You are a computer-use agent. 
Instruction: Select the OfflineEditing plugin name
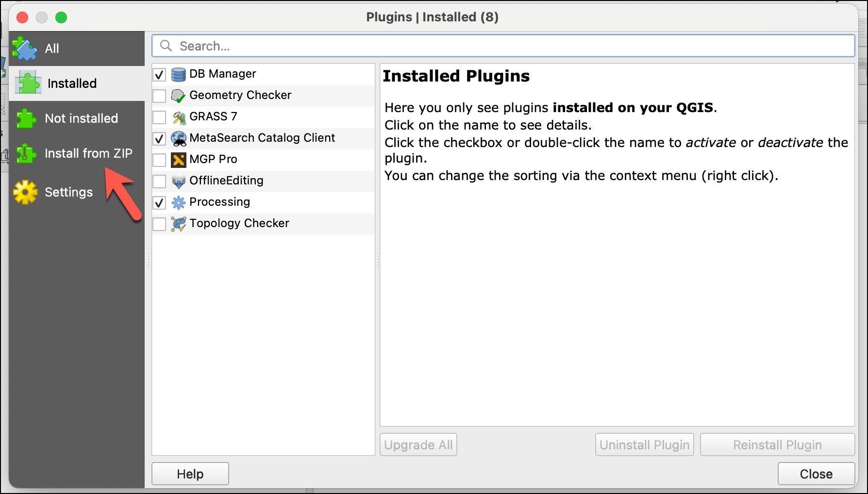click(226, 181)
